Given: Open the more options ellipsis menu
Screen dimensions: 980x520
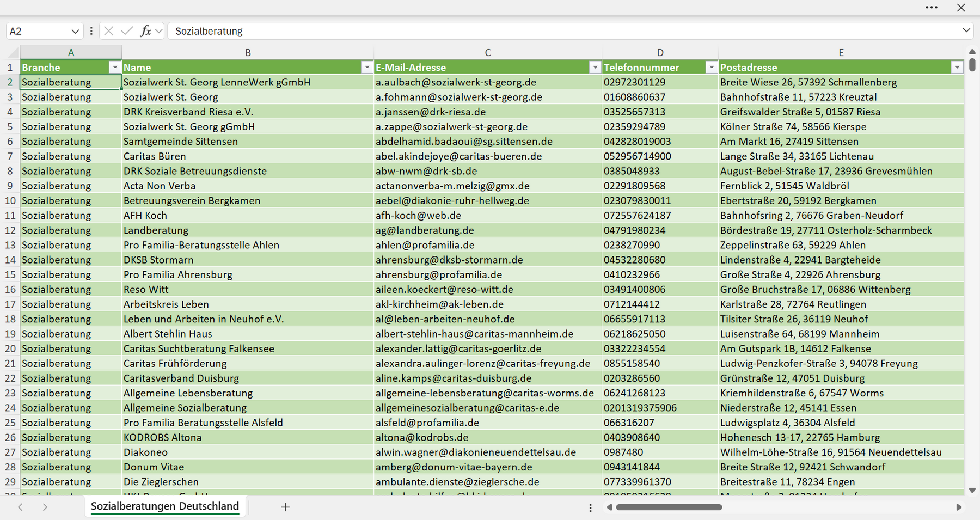Looking at the screenshot, I should click(932, 8).
